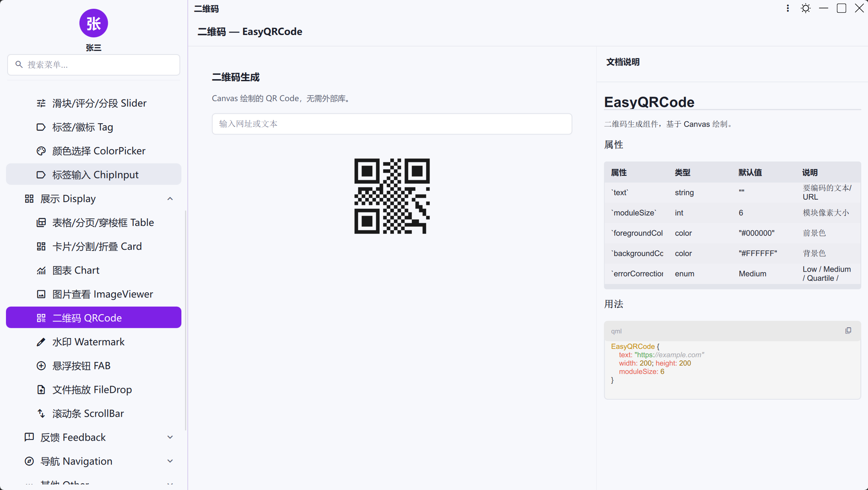The height and width of the screenshot is (490, 868).
Task: Expand the 导航 Navigation section chevron
Action: pyautogui.click(x=170, y=461)
